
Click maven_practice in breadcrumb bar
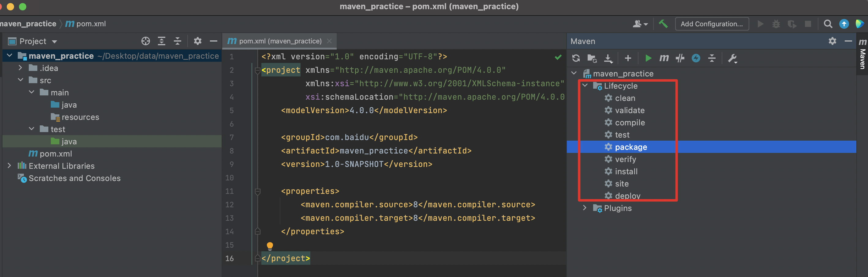click(x=28, y=24)
